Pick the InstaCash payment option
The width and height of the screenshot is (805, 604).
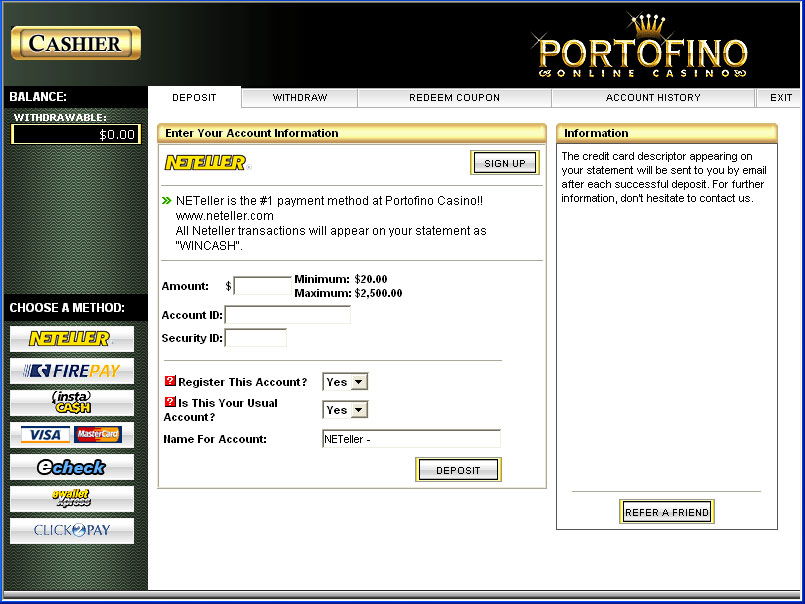(x=71, y=403)
